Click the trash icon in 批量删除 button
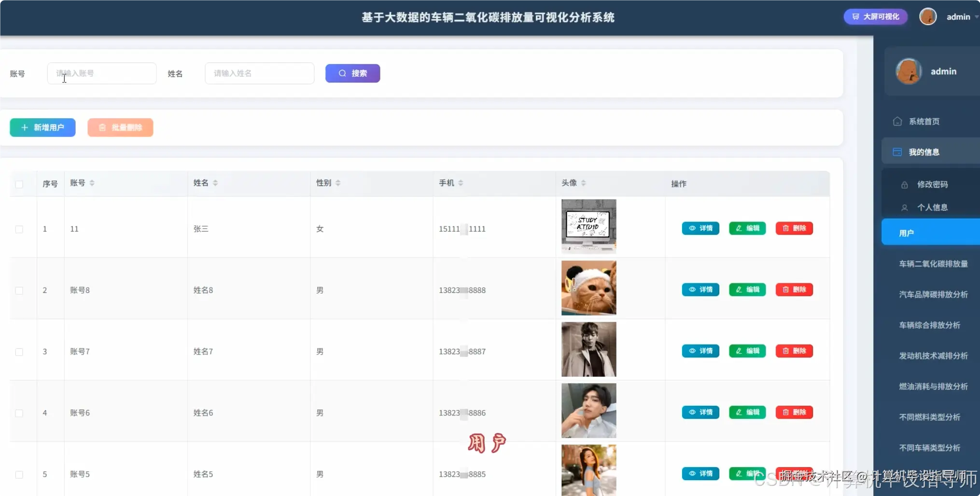 102,127
